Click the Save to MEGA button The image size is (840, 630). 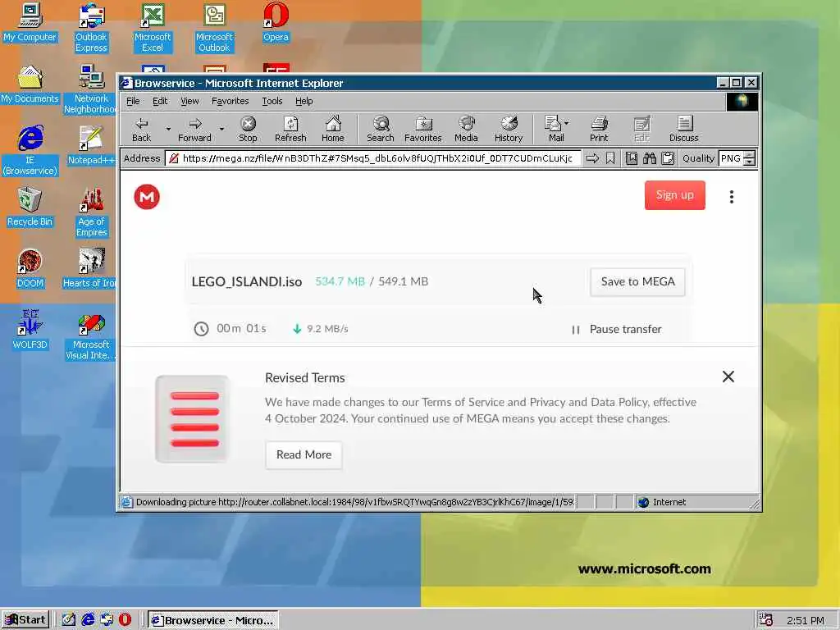tap(637, 282)
